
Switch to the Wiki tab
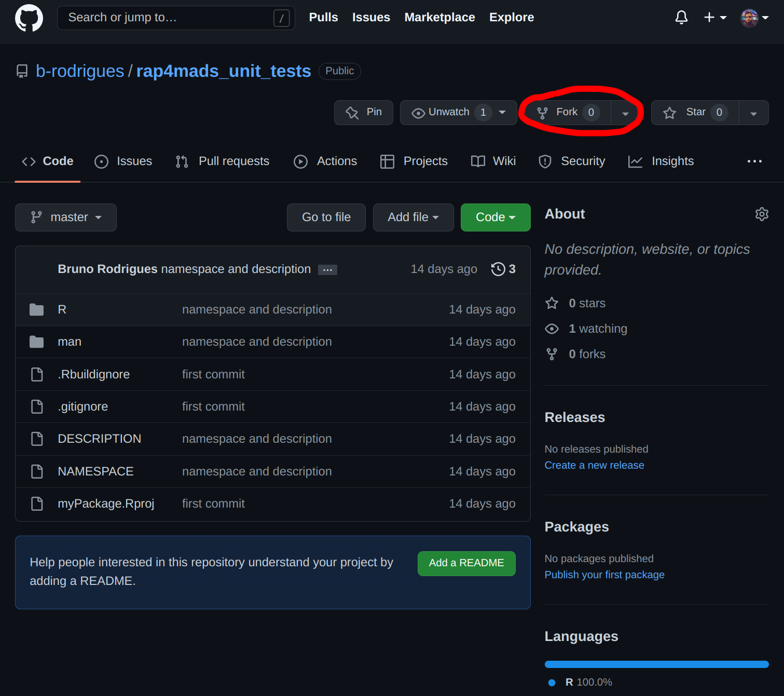pos(493,161)
